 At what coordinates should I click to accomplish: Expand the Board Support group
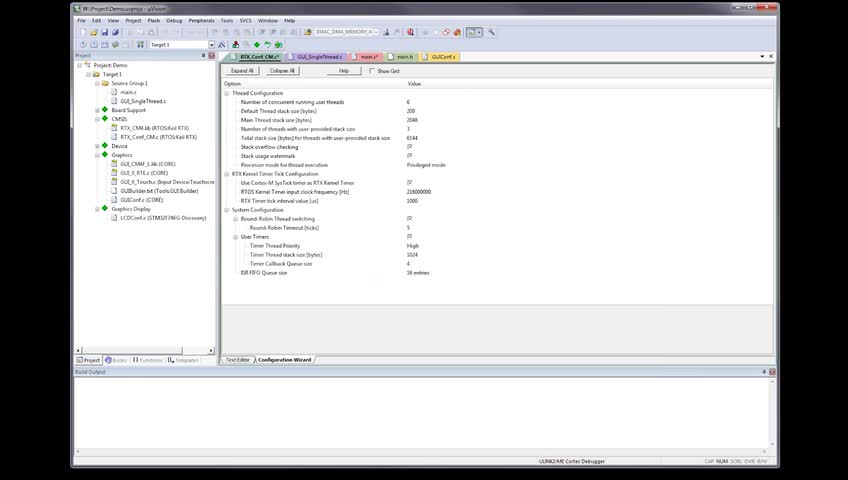click(x=97, y=110)
